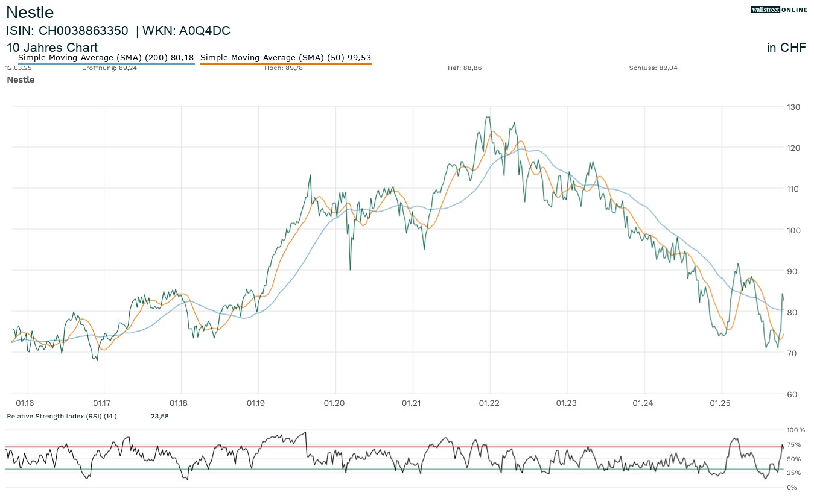The width and height of the screenshot is (814, 504).
Task: Click the 'in CHF' currency label
Action: 786,48
